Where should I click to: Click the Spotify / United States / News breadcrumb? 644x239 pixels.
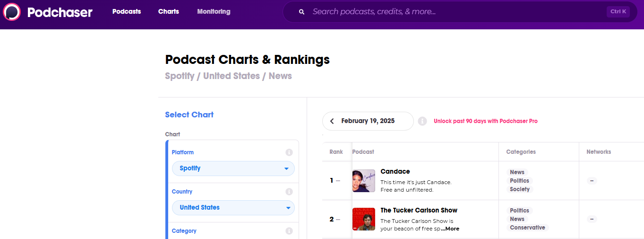228,76
